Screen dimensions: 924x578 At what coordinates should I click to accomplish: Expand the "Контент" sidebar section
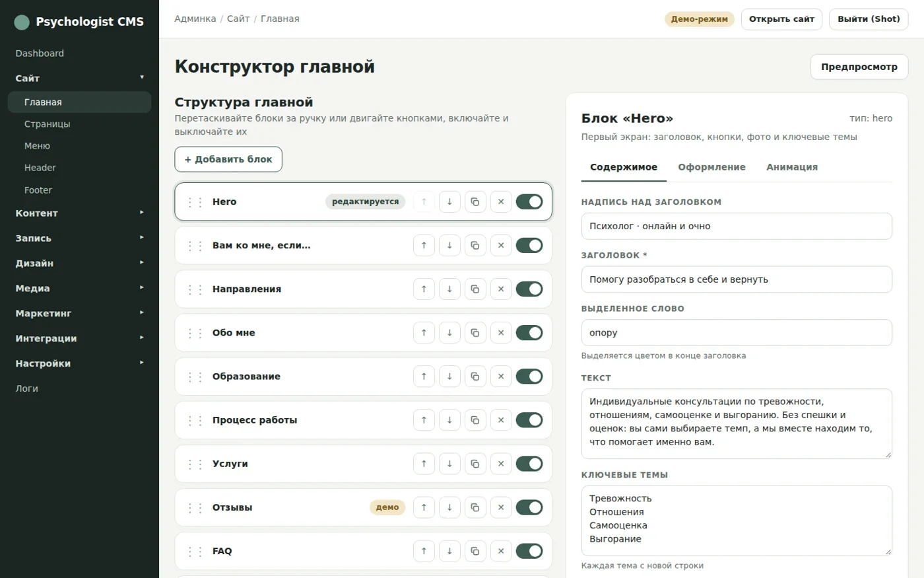[79, 213]
